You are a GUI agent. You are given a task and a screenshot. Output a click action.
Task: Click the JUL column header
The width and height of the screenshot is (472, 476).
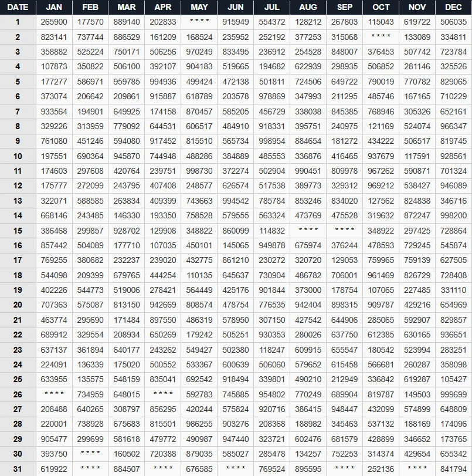tap(272, 7)
